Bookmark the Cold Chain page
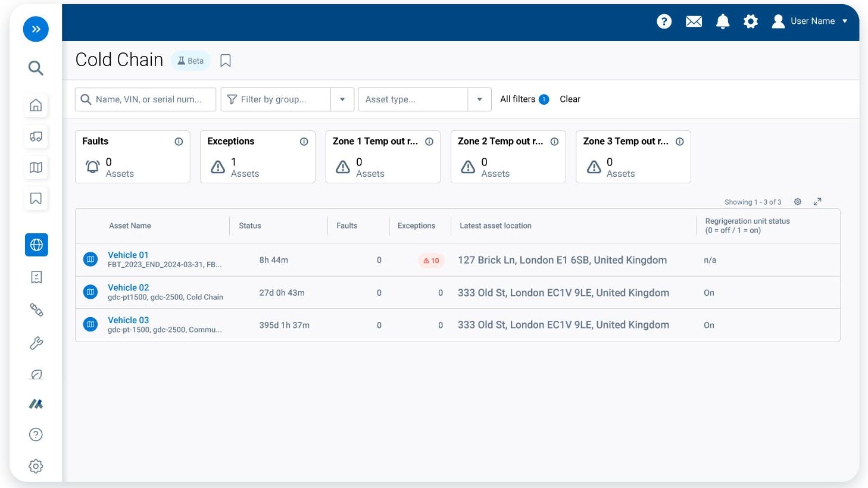The width and height of the screenshot is (868, 488). pos(226,61)
